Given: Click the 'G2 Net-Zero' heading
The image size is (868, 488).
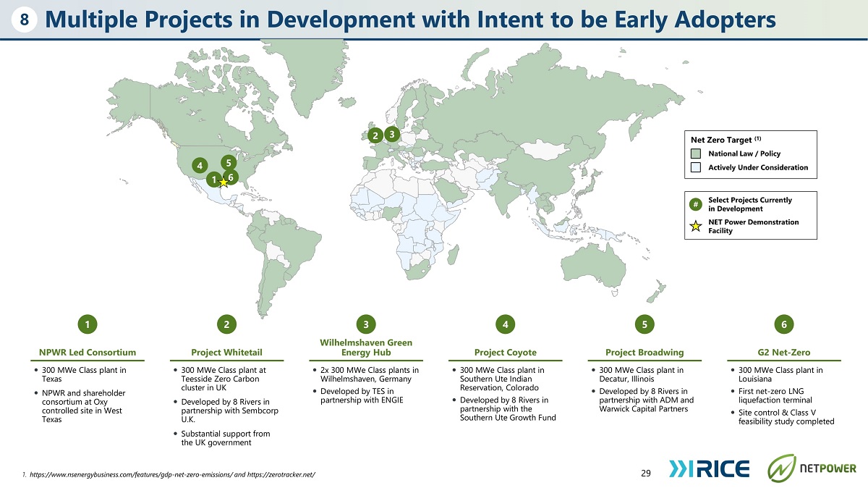Looking at the screenshot, I should coord(784,353).
